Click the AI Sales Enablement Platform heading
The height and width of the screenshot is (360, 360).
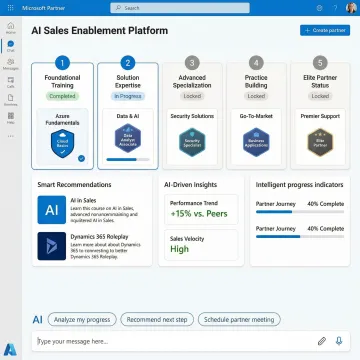click(100, 31)
